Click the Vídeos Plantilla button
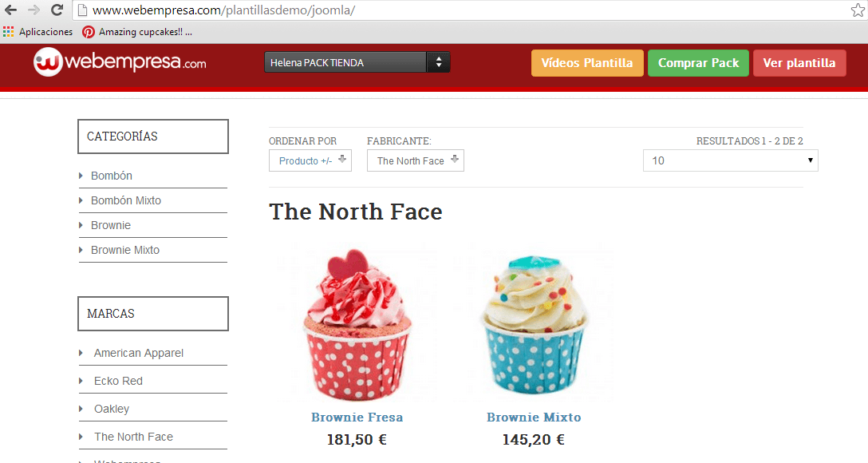868x463 pixels. pos(587,63)
